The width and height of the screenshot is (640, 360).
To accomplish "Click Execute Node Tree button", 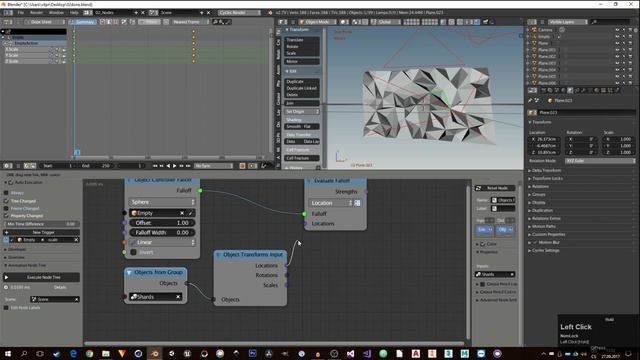I will point(41,277).
